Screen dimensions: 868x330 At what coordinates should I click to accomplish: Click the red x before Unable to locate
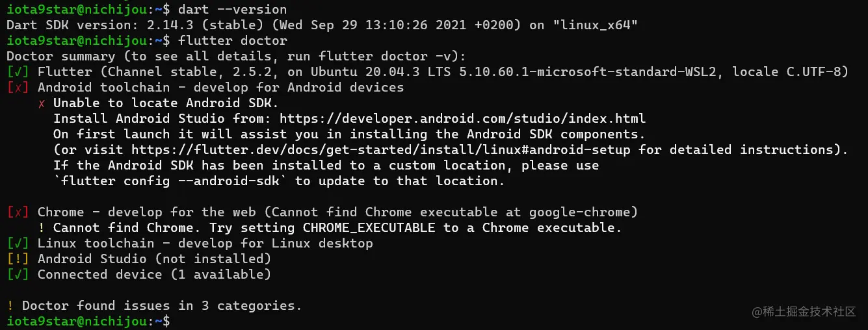(42, 103)
